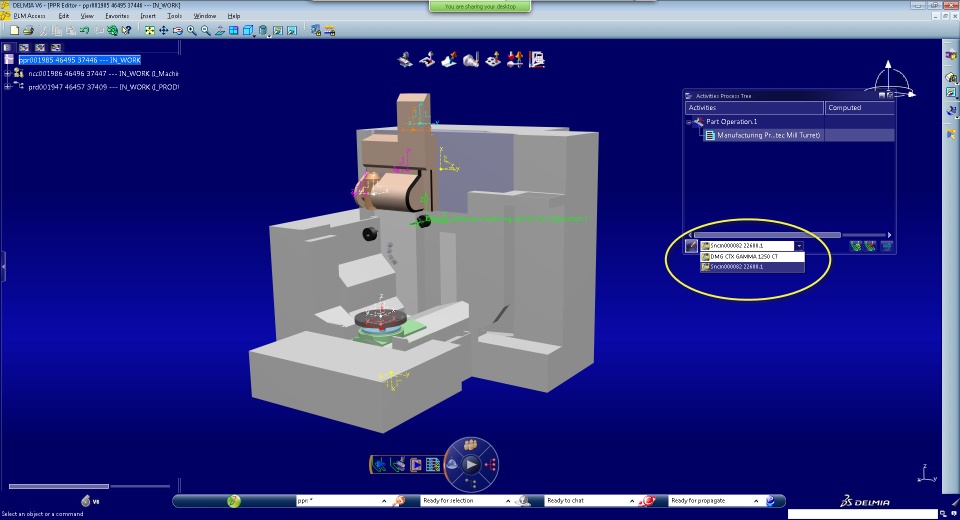Click the 3D compass robot at top right

click(x=891, y=80)
